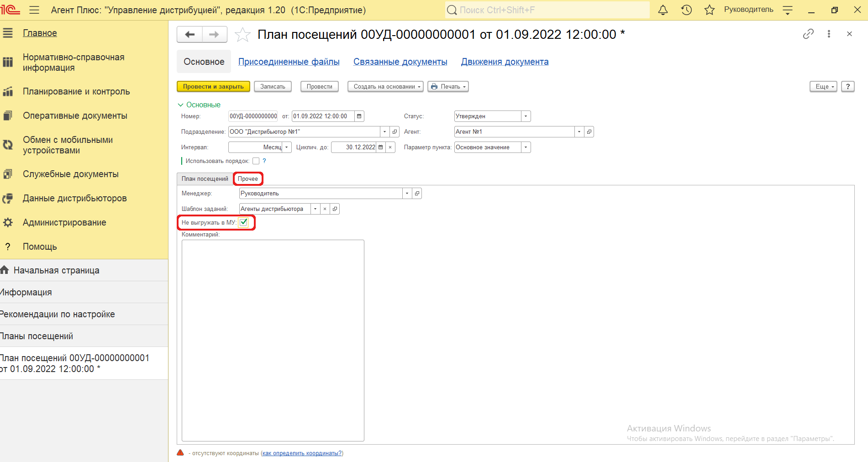Click the Планирование и контроль sidebar icon
This screenshot has width=868, height=462.
point(8,91)
